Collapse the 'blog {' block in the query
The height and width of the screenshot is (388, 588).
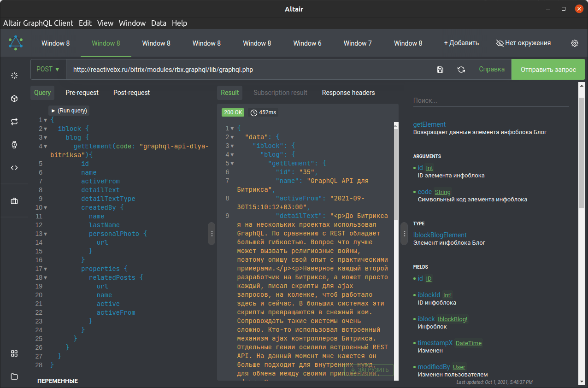[x=46, y=138]
